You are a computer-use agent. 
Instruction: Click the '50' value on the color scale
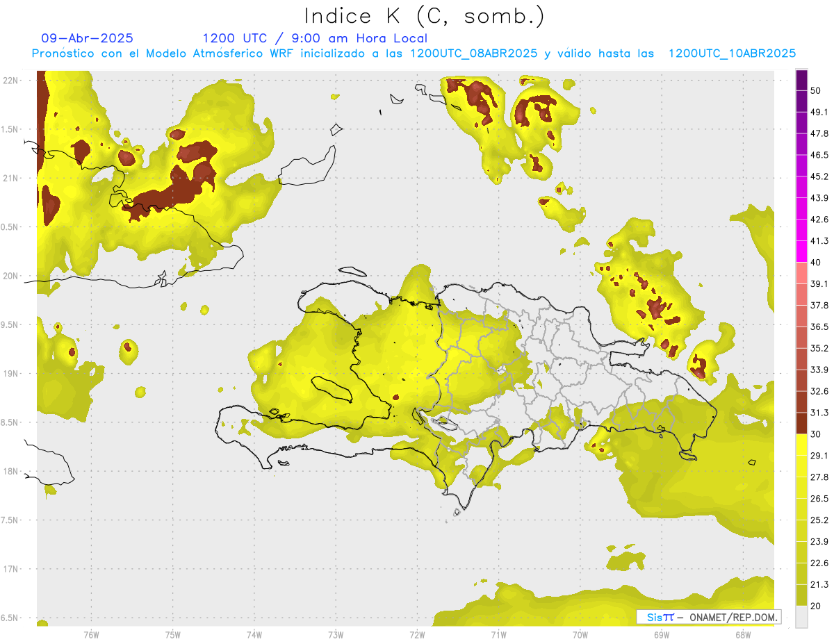[x=816, y=90]
